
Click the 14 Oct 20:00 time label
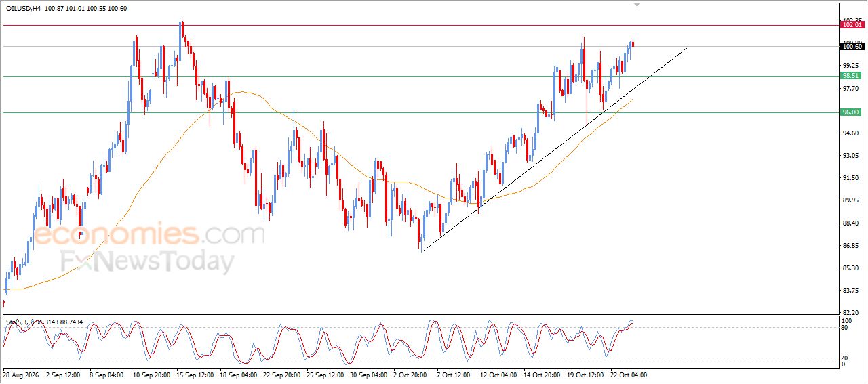click(x=542, y=375)
